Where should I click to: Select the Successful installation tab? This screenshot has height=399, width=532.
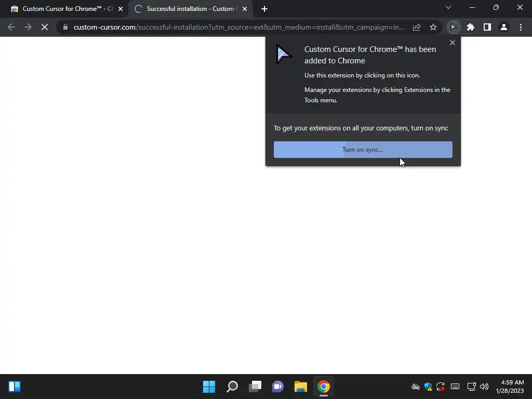(190, 9)
